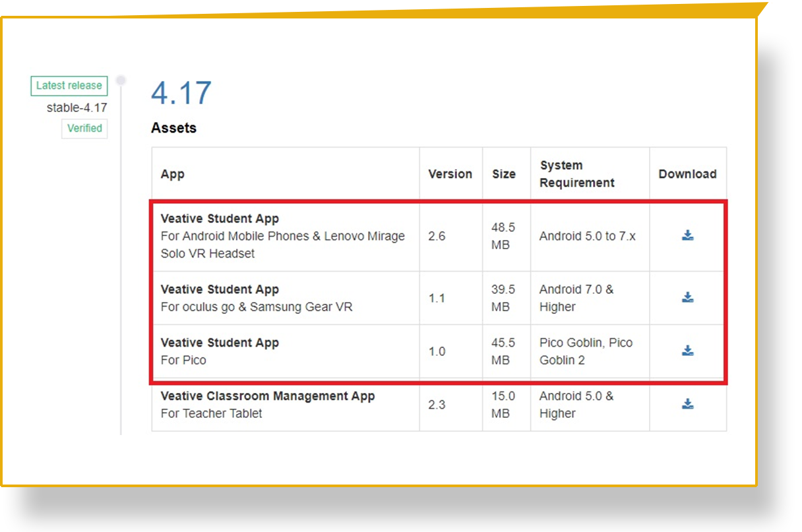The image size is (802, 532).
Task: Download Veative Student App for Android Mobile Phones
Action: (688, 235)
